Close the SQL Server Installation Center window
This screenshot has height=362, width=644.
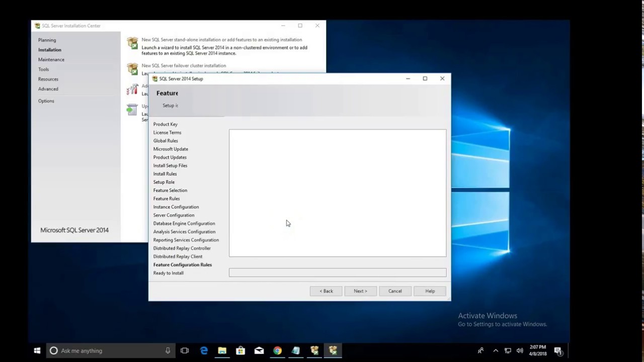pos(317,26)
